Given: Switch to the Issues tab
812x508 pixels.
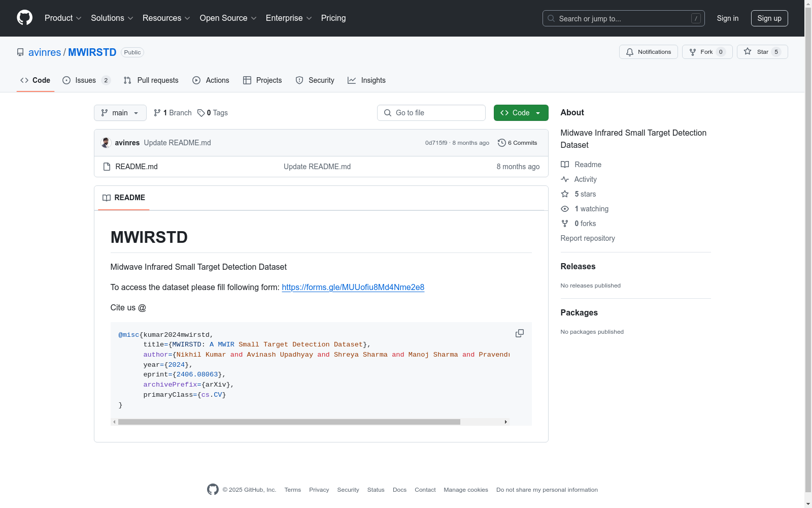Looking at the screenshot, I should (x=86, y=80).
